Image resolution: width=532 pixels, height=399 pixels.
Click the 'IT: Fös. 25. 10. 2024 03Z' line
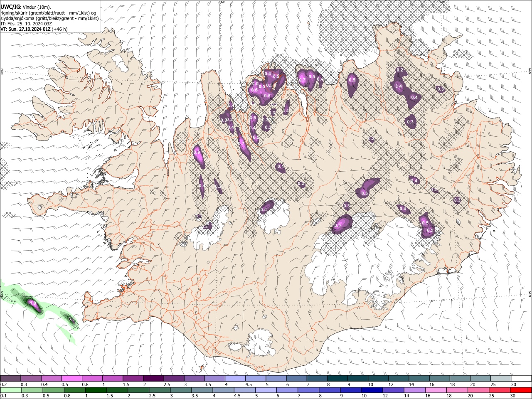tap(26, 24)
